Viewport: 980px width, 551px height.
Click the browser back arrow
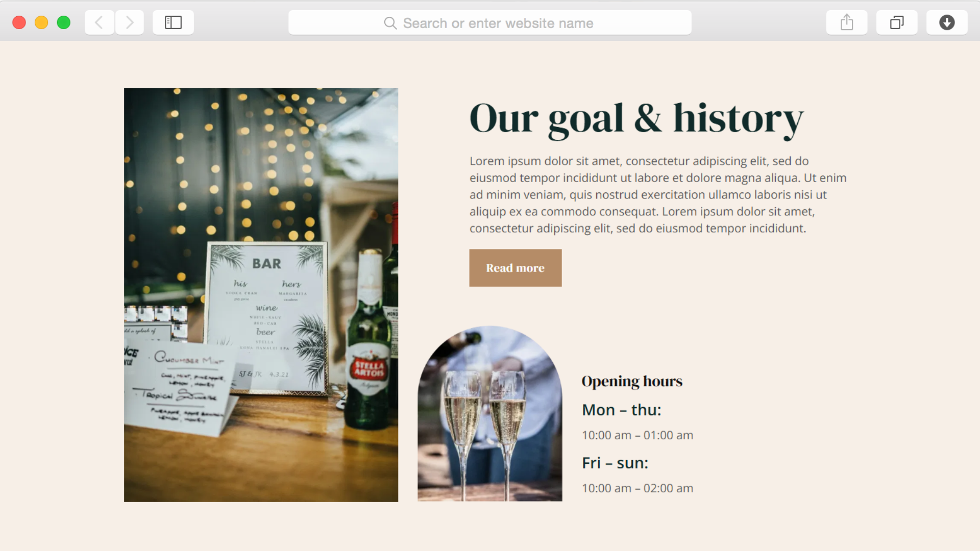point(100,22)
